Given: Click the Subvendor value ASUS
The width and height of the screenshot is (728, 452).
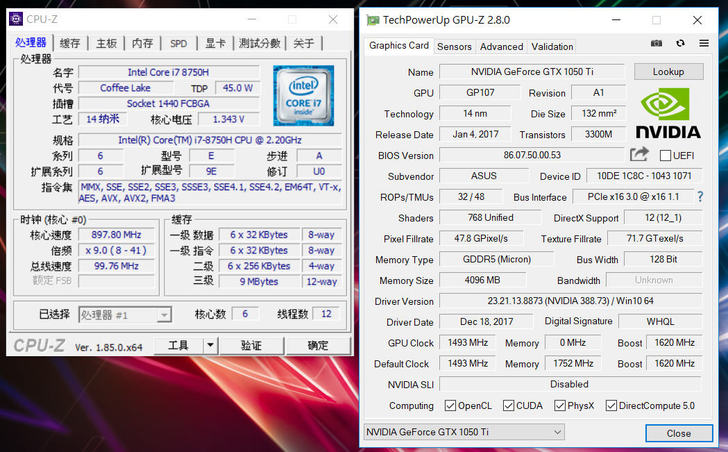Looking at the screenshot, I should [484, 176].
